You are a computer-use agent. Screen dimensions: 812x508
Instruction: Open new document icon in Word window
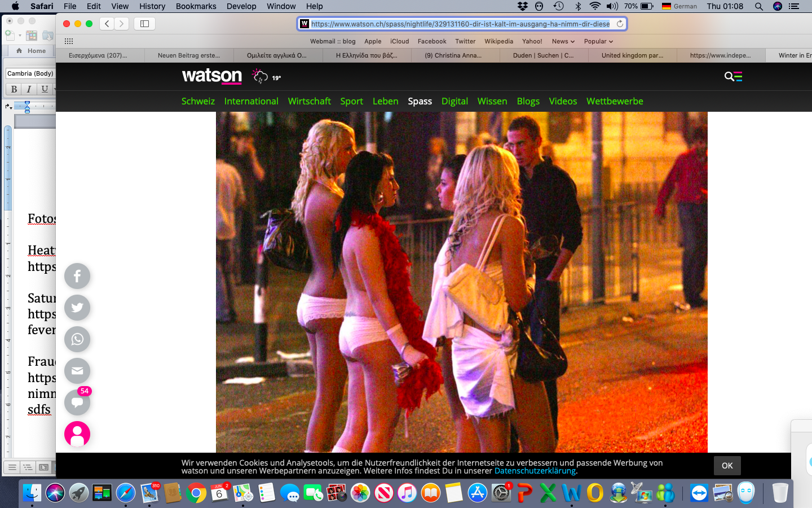click(x=10, y=35)
